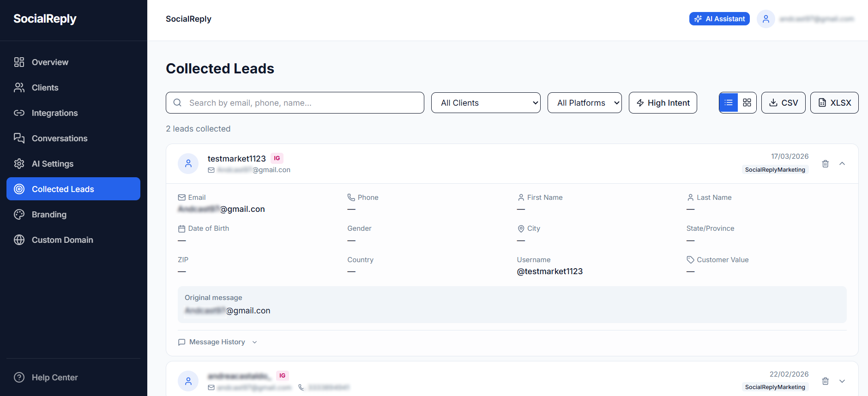Click the Integrations link icon
The width and height of the screenshot is (868, 396).
(x=19, y=113)
